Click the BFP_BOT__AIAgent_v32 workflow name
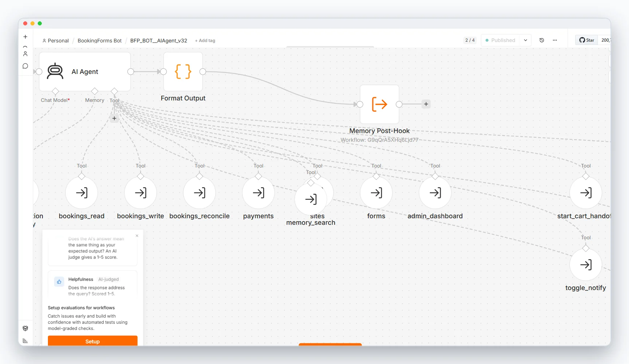The width and height of the screenshot is (629, 364). [159, 41]
